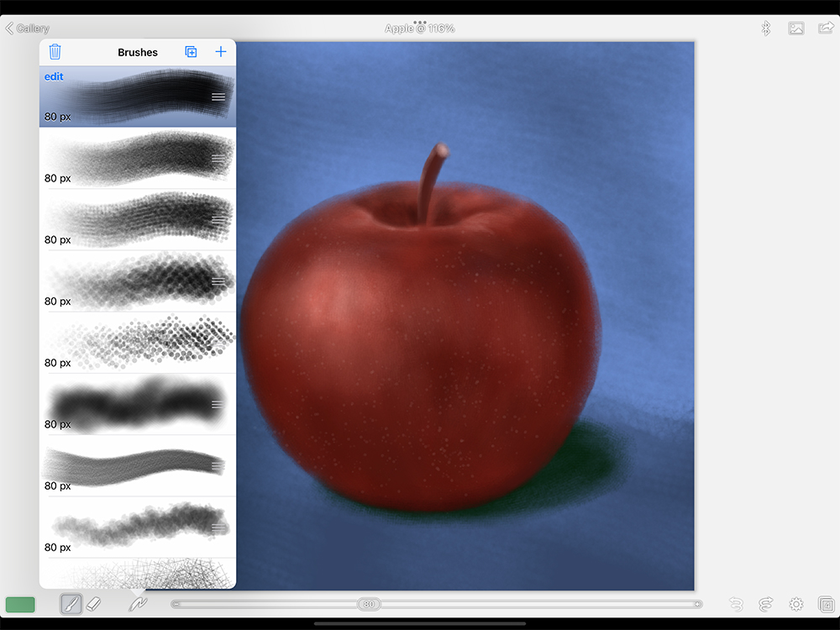Delete the selected brush with trash icon

click(x=55, y=52)
